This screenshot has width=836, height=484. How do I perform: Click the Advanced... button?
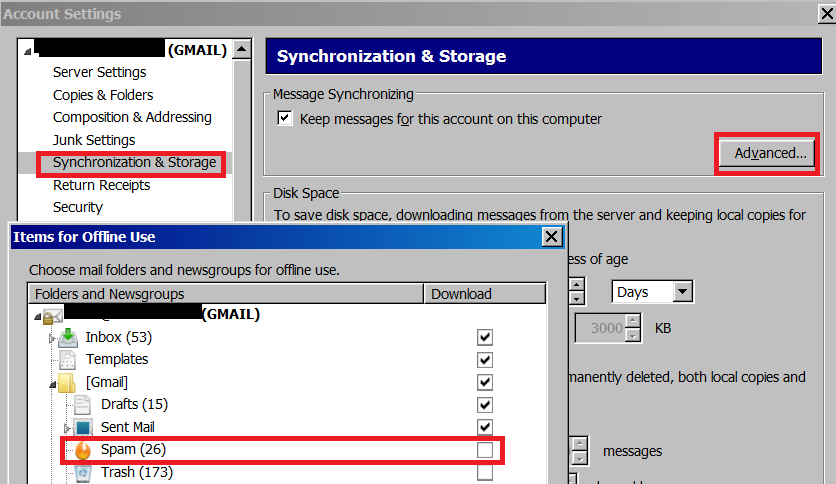click(x=769, y=153)
